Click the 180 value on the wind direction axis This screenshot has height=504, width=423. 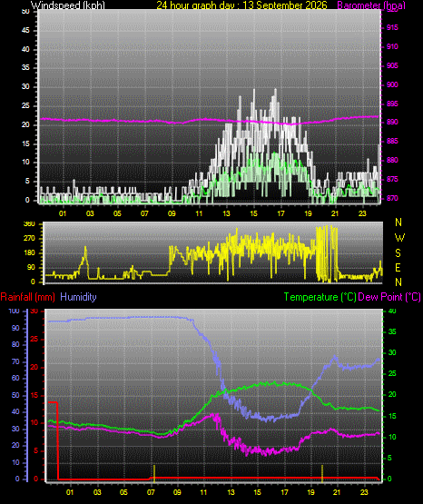29,253
